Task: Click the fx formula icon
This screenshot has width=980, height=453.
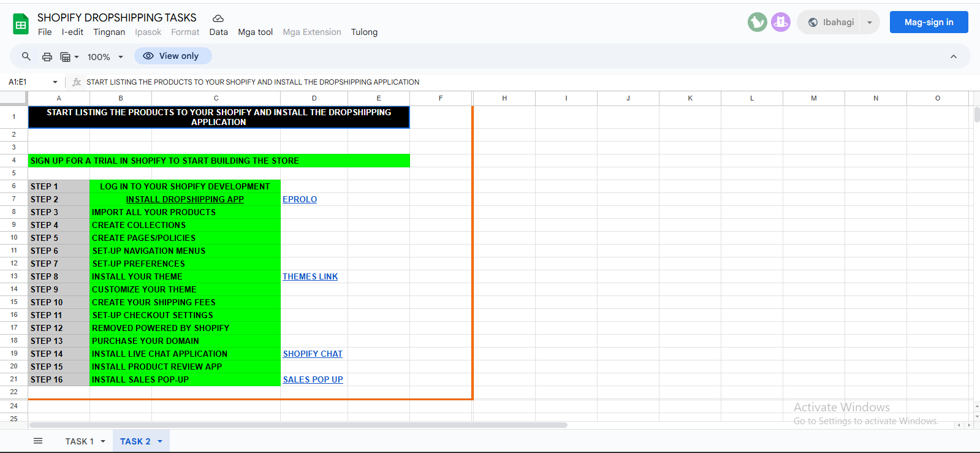Action: click(x=77, y=82)
